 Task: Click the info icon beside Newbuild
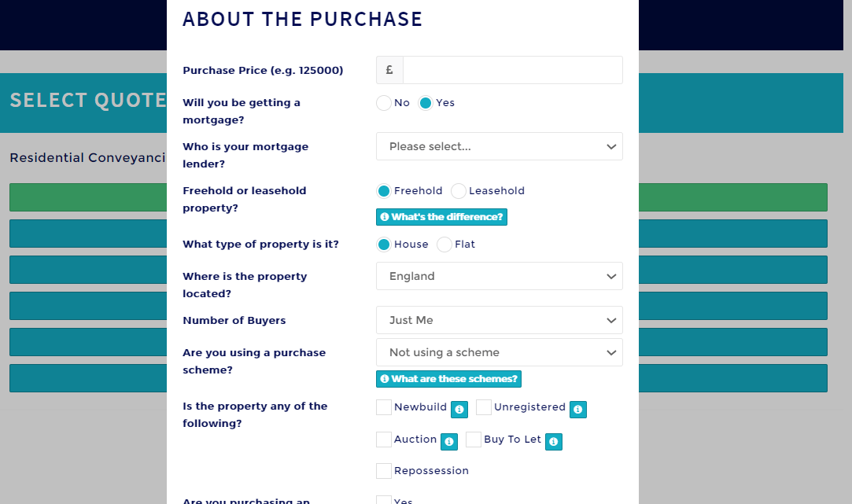(x=459, y=409)
